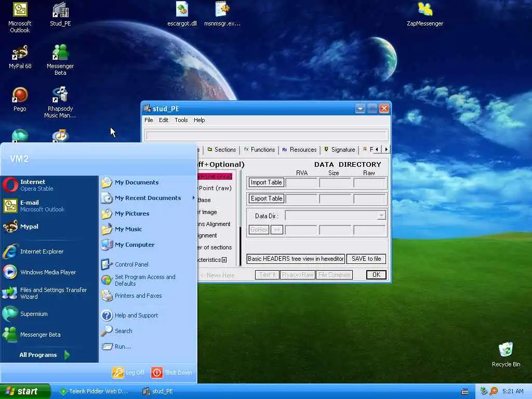Image resolution: width=532 pixels, height=399 pixels.
Task: Click Basic HEADERS tree view in hexeditor
Action: tap(296, 259)
